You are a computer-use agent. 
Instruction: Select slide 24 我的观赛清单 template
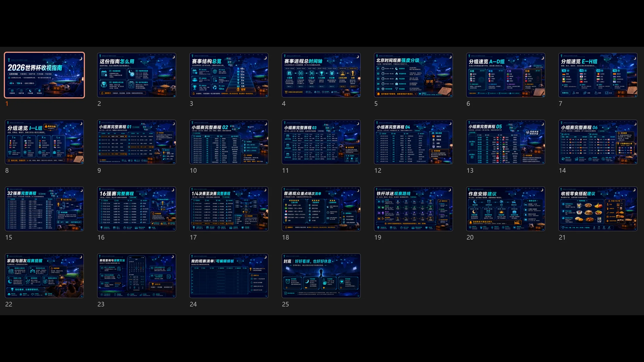pos(229,276)
